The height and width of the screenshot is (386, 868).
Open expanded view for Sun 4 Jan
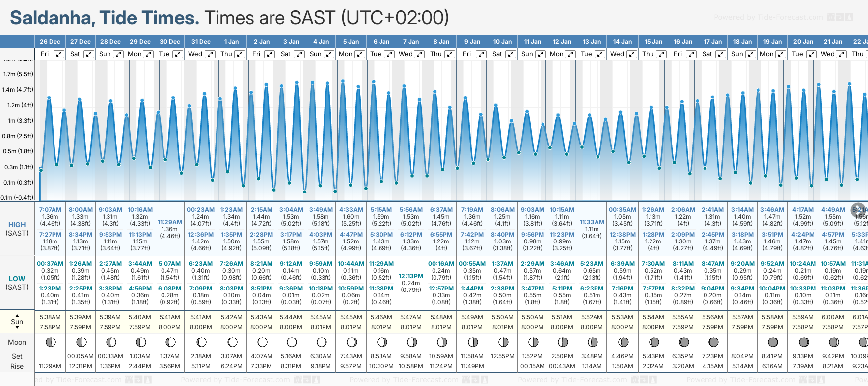(329, 54)
